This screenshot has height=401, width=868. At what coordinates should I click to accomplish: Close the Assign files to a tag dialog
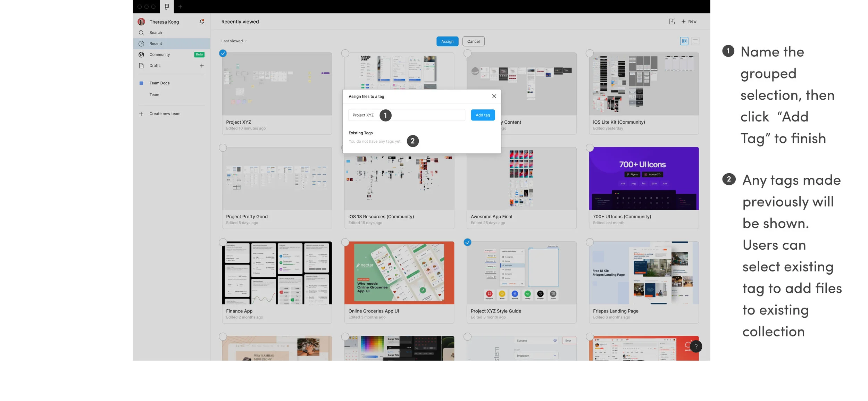pos(494,96)
